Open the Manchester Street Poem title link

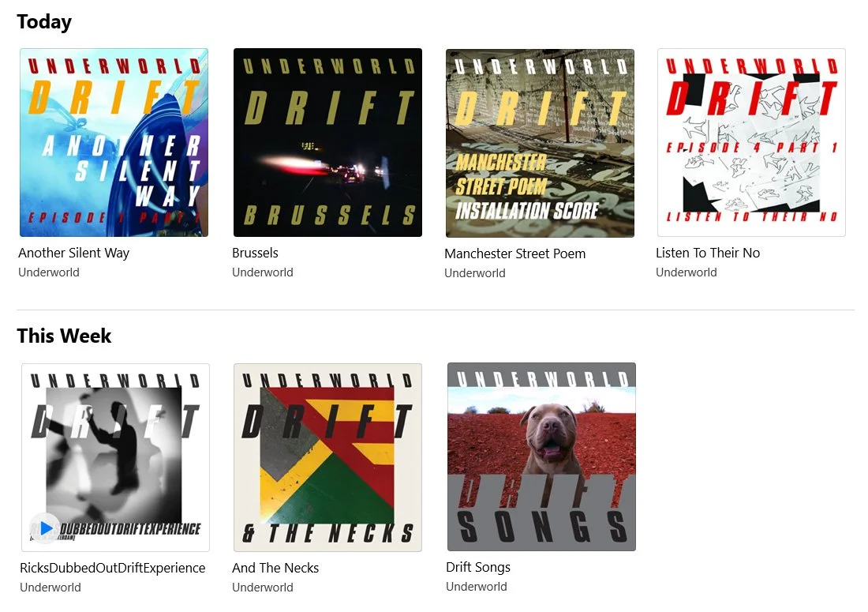(x=514, y=253)
